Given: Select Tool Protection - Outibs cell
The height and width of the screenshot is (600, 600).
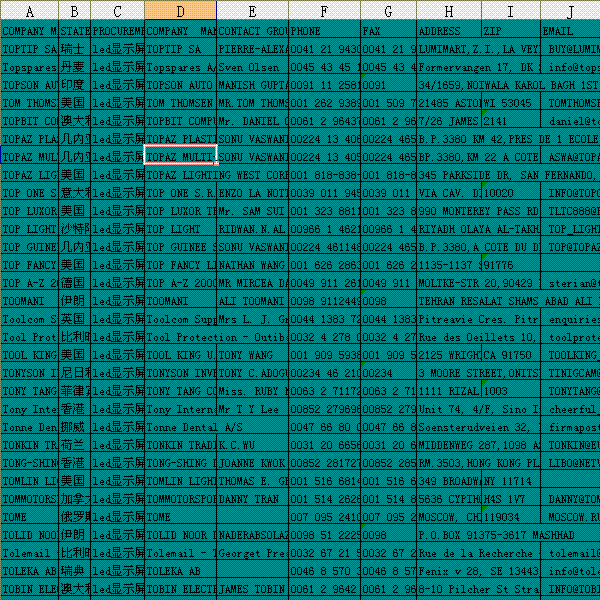Looking at the screenshot, I should point(217,337).
